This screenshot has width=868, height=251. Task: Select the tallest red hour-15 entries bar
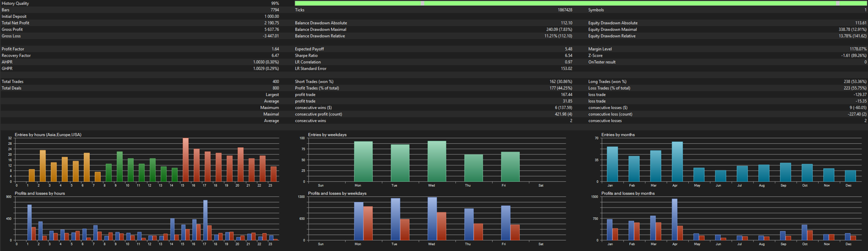pos(185,160)
